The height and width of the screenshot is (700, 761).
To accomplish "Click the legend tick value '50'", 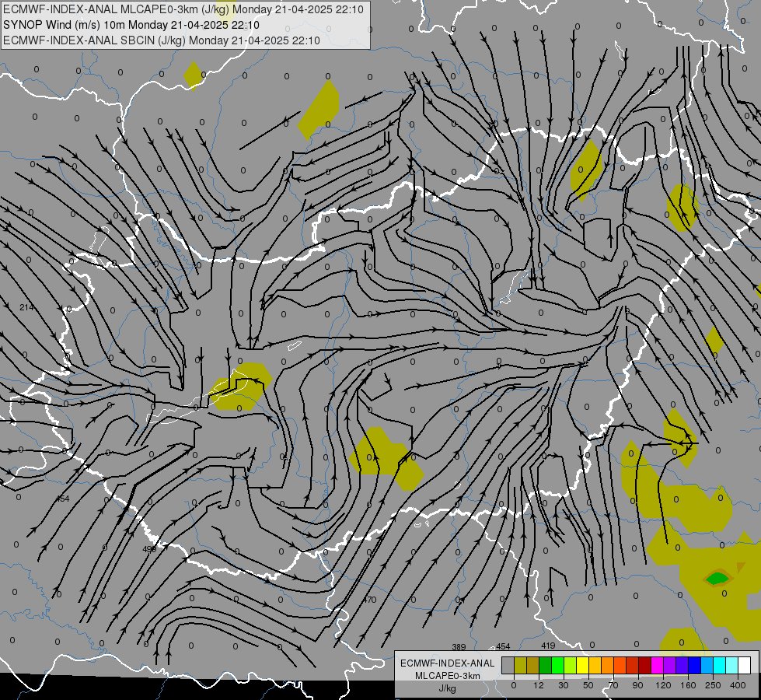I will point(588,685).
